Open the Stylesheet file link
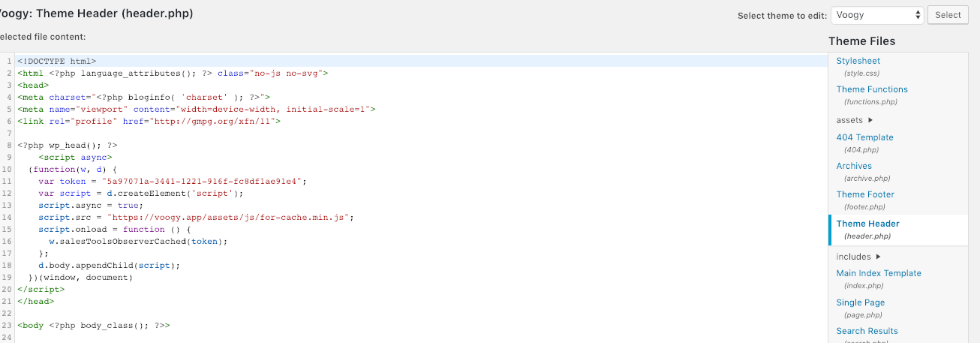The width and height of the screenshot is (980, 343). pos(858,61)
